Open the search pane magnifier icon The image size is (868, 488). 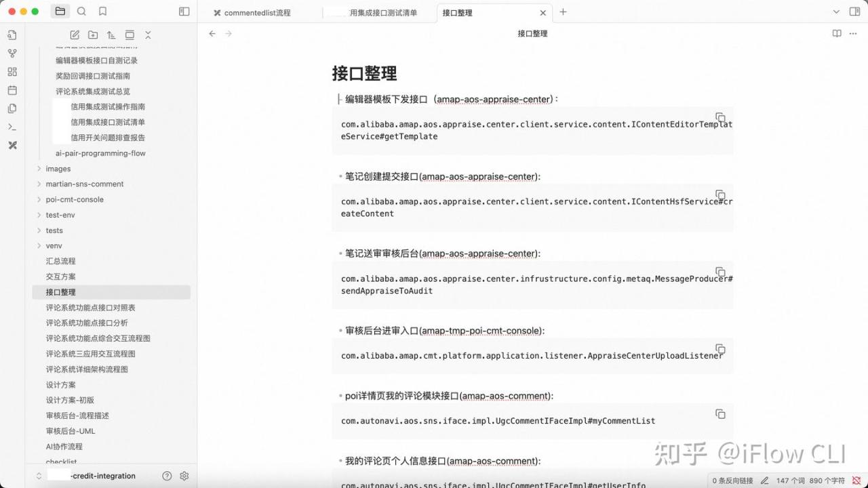point(81,12)
